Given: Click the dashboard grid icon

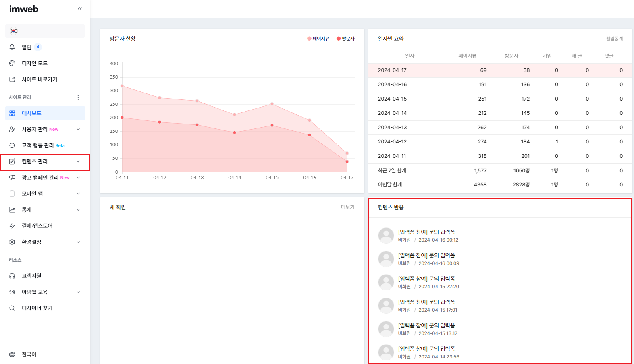Looking at the screenshot, I should point(12,113).
